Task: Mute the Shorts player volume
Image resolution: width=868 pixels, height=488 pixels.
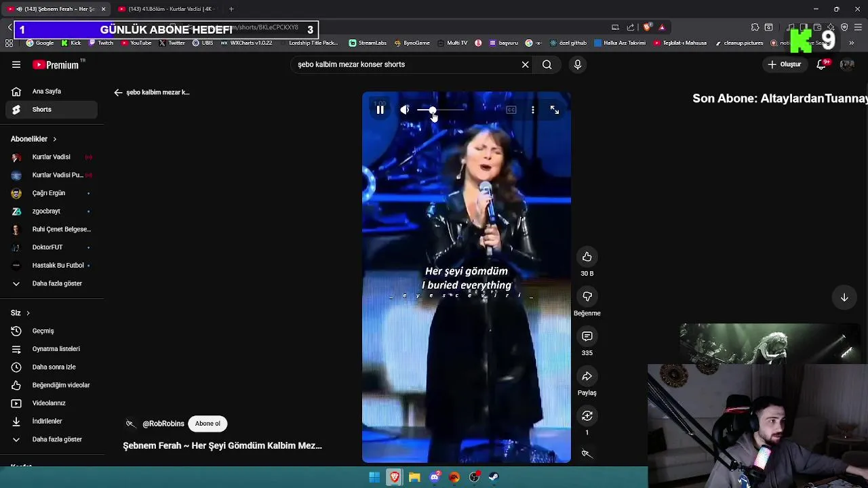Action: click(x=405, y=110)
